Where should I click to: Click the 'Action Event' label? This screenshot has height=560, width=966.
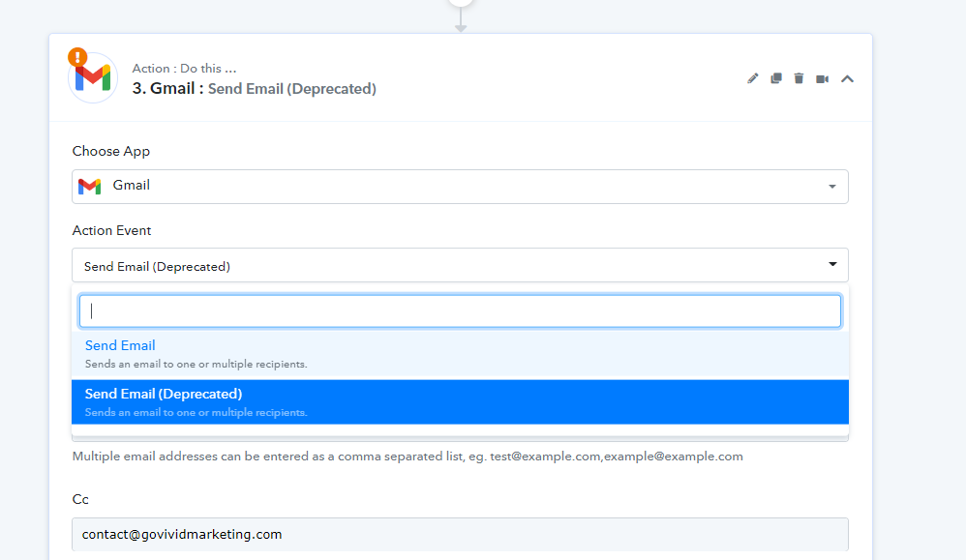tap(111, 230)
